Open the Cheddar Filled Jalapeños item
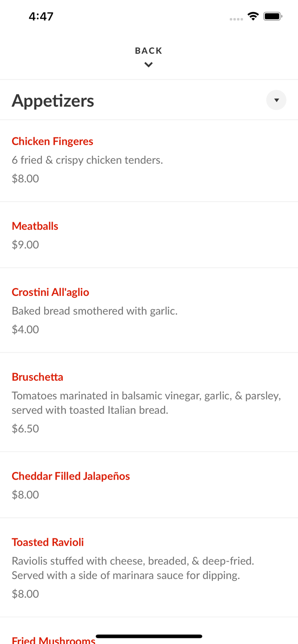The height and width of the screenshot is (644, 298). (71, 476)
